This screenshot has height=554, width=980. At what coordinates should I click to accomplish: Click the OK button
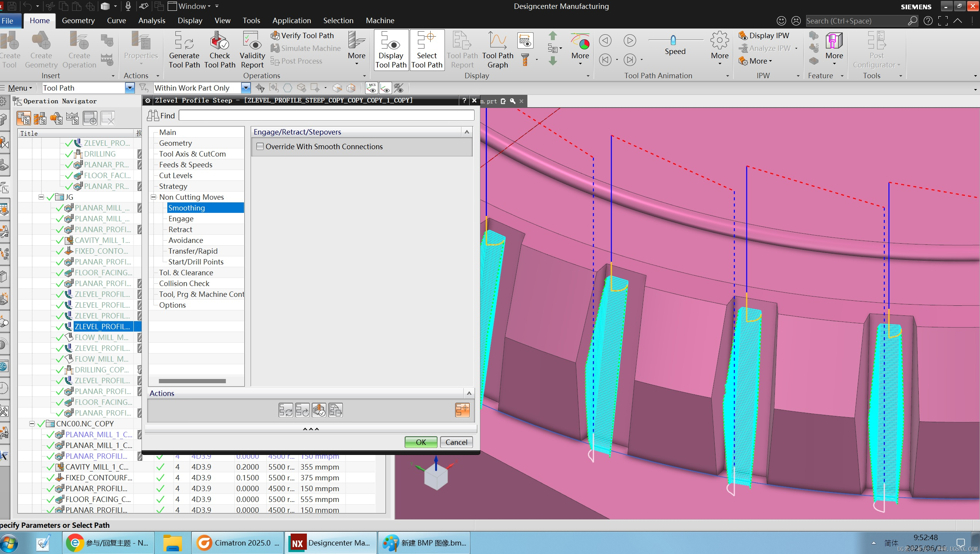tap(421, 442)
